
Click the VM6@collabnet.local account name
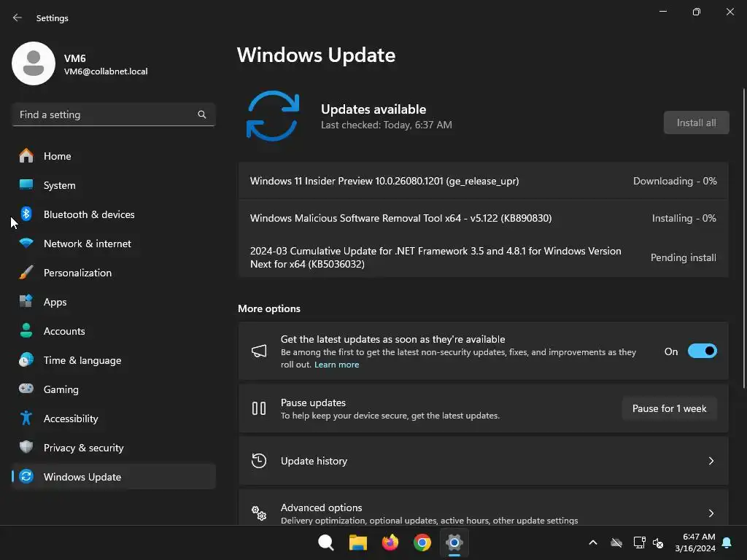coord(106,71)
